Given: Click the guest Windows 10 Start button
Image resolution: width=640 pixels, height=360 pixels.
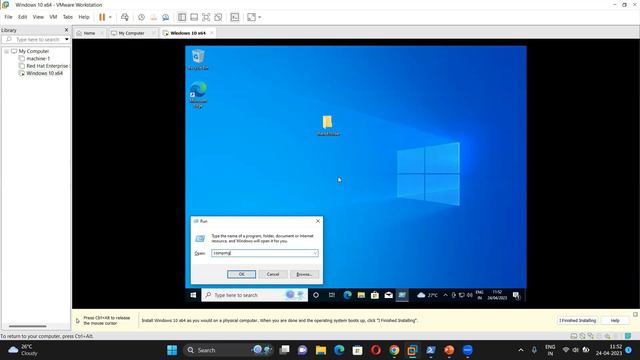Looking at the screenshot, I should [x=193, y=295].
